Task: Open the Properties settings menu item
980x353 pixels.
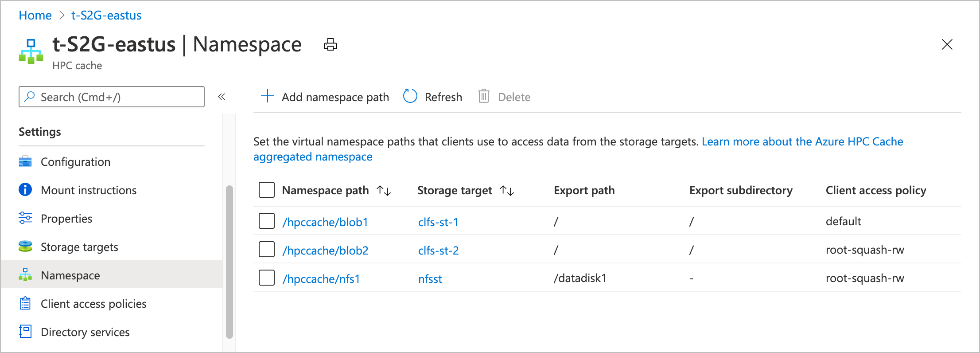Action: pyautogui.click(x=66, y=219)
